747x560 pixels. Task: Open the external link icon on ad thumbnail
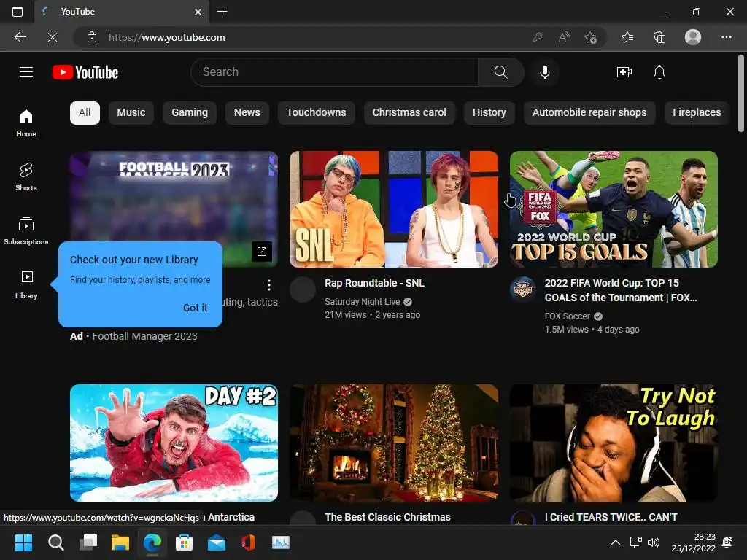[x=262, y=251]
